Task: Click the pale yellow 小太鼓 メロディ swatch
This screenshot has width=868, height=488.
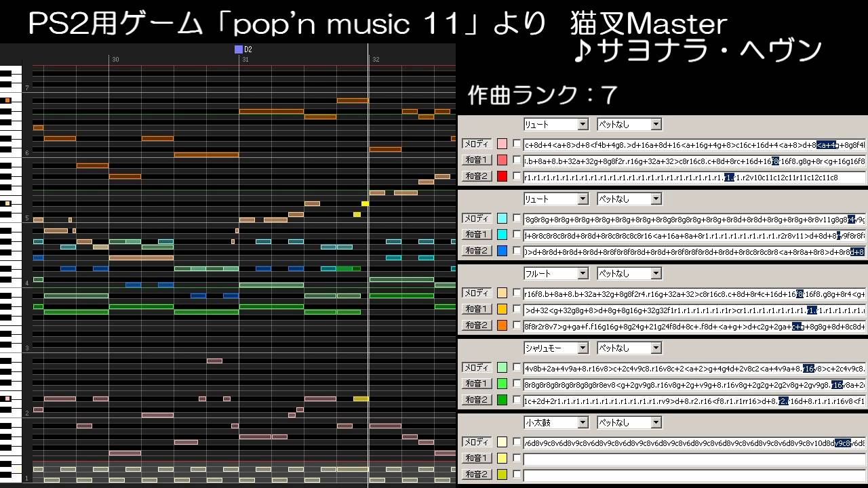Action: (x=502, y=442)
